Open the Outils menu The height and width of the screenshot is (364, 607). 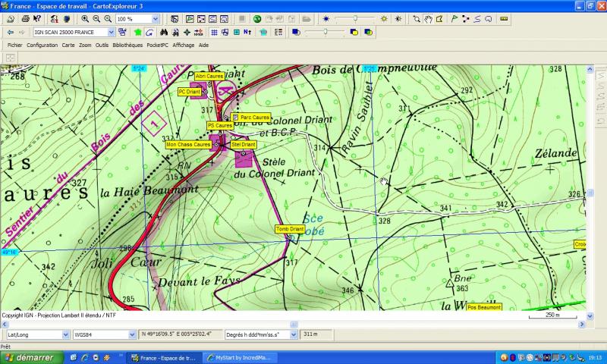(102, 45)
